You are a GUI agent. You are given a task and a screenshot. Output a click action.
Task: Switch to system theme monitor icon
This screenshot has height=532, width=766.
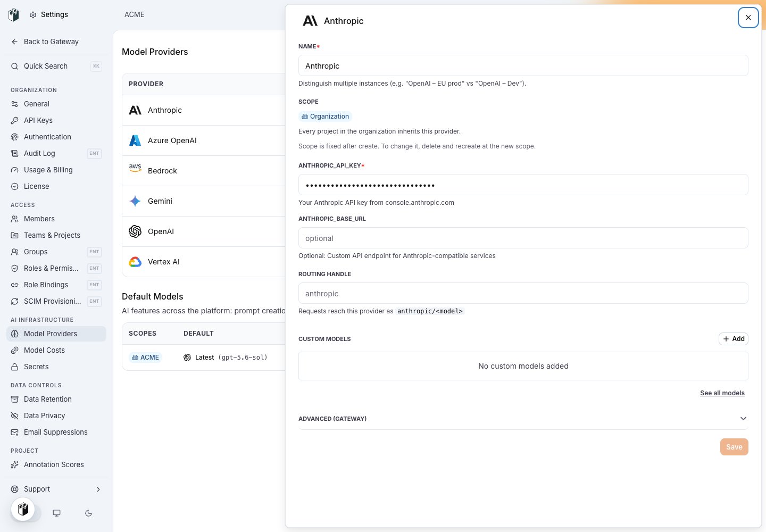coord(56,513)
